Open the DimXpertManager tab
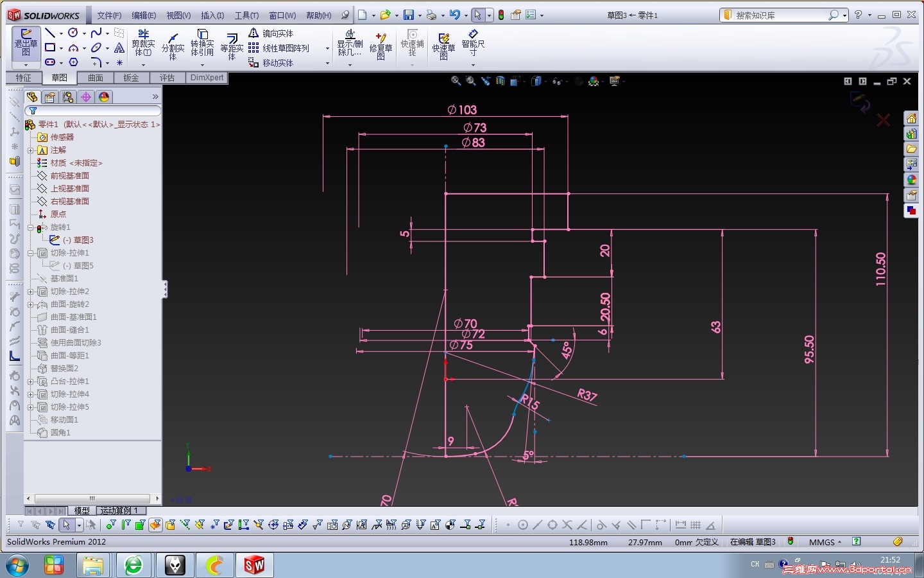This screenshot has height=578, width=924. point(86,97)
